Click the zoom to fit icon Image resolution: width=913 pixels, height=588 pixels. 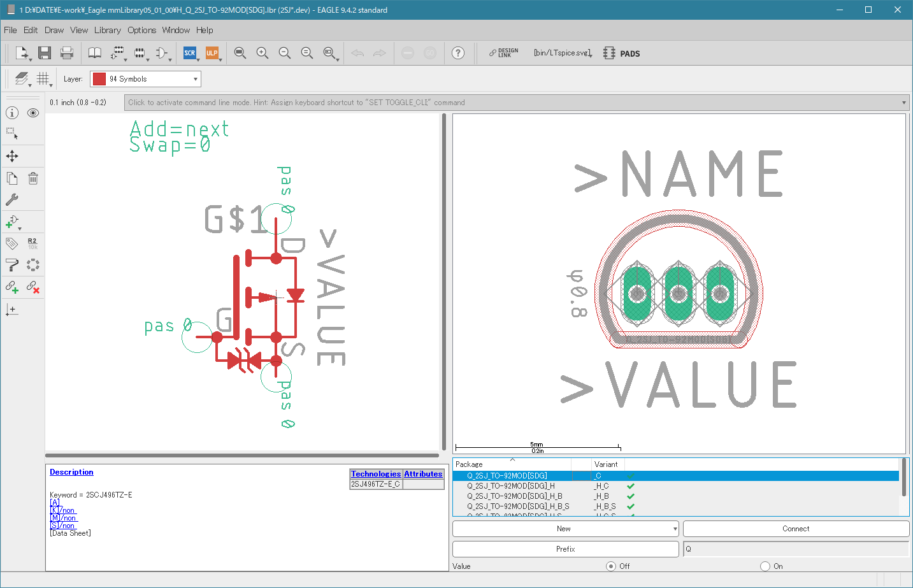tap(240, 53)
